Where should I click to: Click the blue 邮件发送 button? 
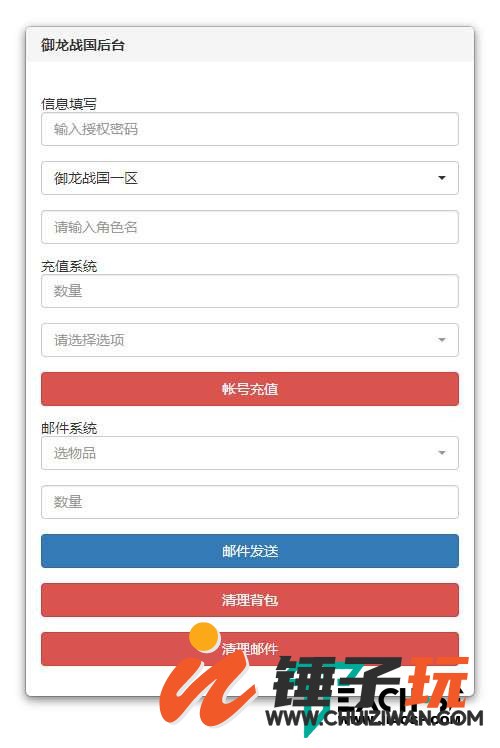pyautogui.click(x=250, y=551)
